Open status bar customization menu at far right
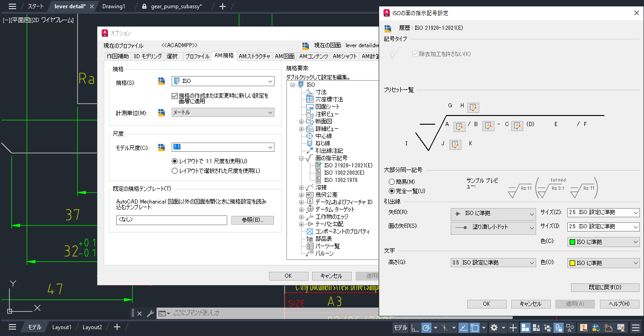This screenshot has height=336, width=644. coord(636,328)
